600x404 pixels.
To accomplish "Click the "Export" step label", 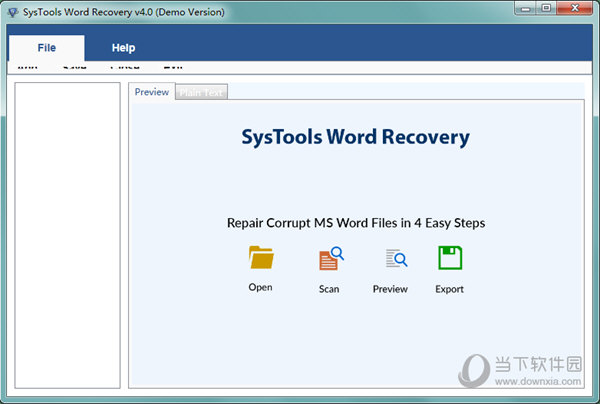I will (x=449, y=289).
